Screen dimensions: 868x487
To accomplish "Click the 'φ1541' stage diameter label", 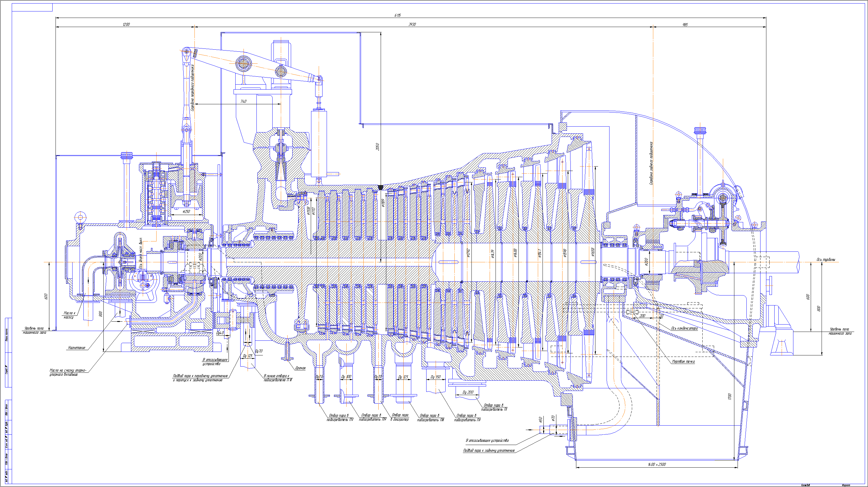I will point(540,253).
